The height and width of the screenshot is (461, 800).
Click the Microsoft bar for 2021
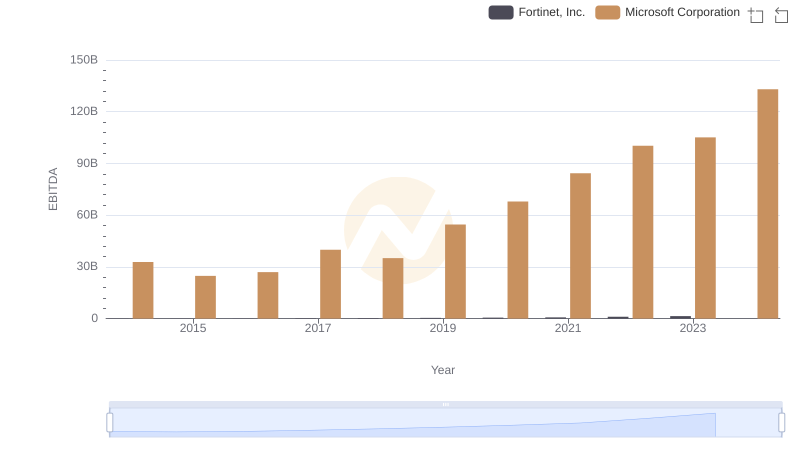(x=580, y=246)
